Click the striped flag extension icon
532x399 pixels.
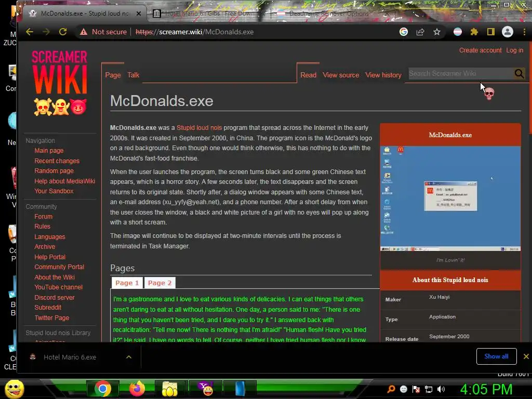[457, 32]
